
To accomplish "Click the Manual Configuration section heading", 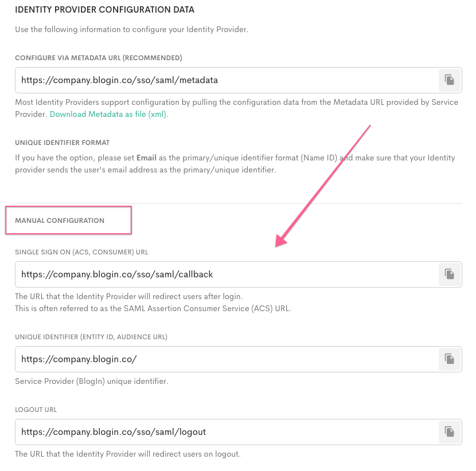I will [60, 221].
